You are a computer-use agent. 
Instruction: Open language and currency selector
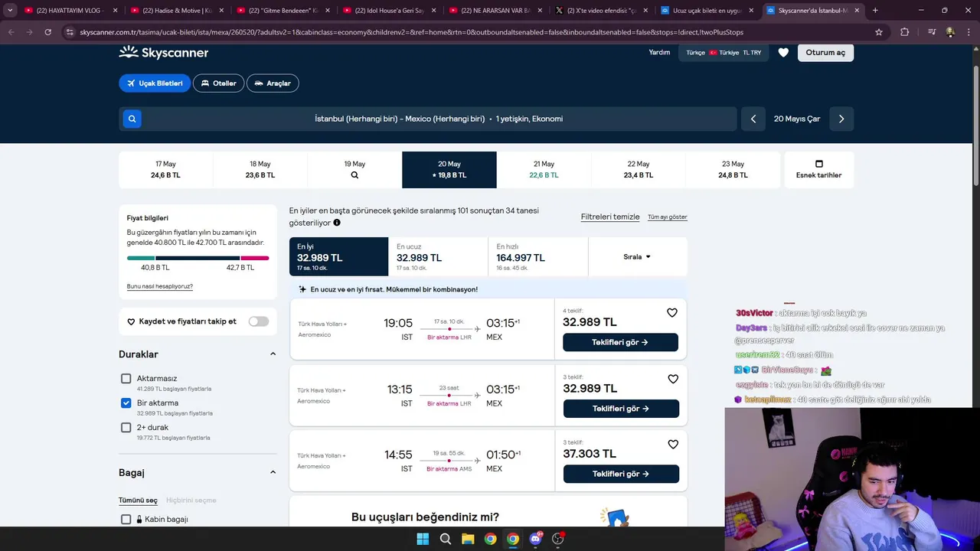[x=724, y=53]
